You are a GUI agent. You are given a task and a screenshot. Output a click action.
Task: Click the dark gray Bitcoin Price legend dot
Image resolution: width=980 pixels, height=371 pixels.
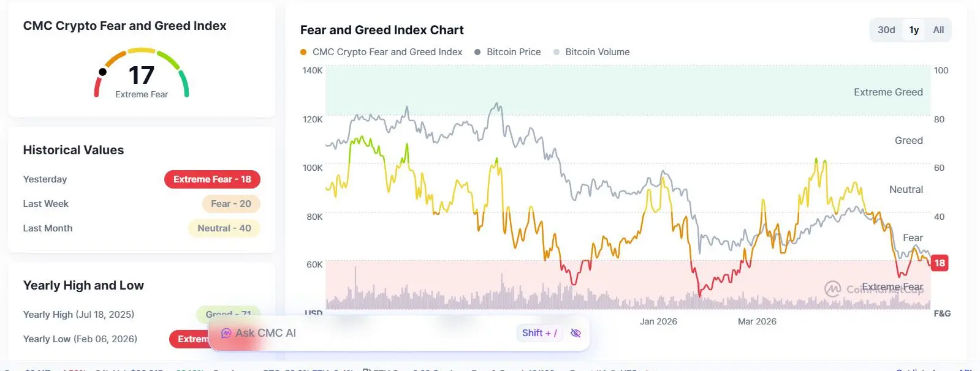477,52
